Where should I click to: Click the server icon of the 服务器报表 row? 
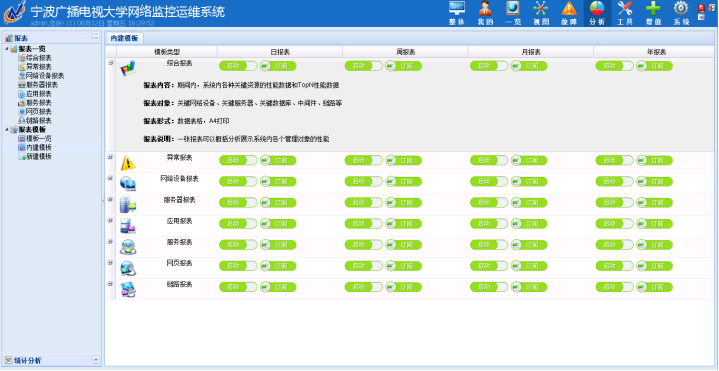coord(128,205)
